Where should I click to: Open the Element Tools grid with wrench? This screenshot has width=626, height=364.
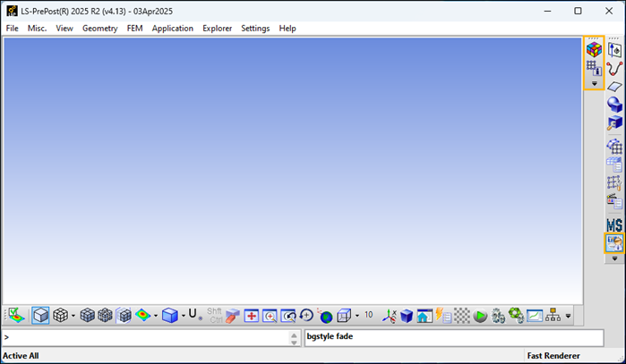point(615,182)
